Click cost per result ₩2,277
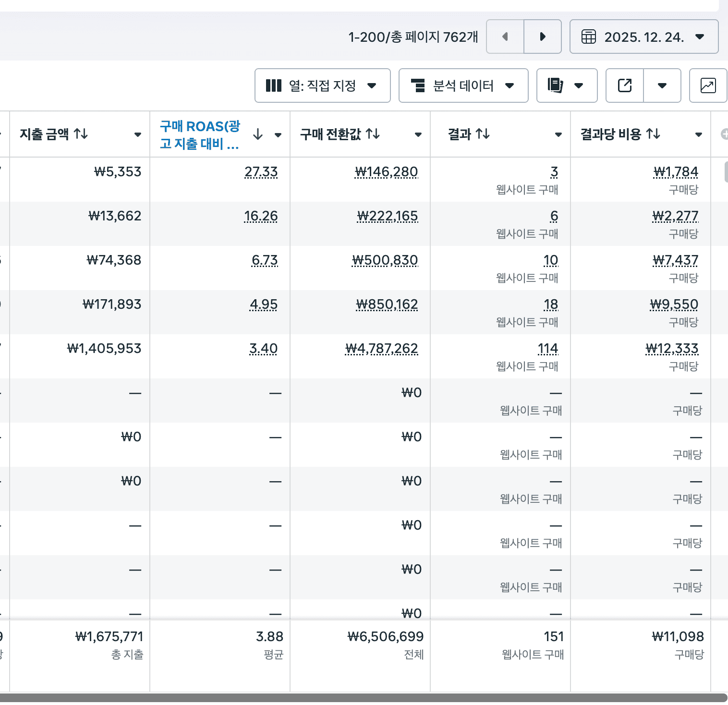Image resolution: width=728 pixels, height=705 pixels. pyautogui.click(x=675, y=216)
